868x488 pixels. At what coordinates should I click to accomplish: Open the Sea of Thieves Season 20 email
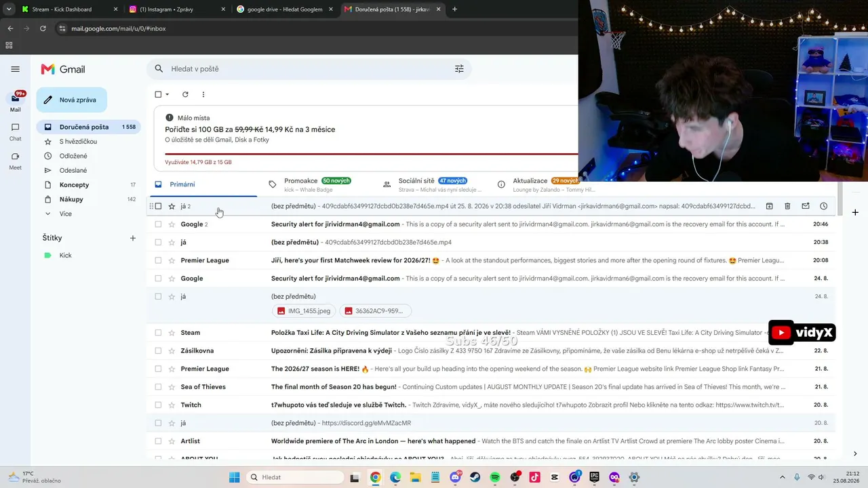click(x=491, y=387)
